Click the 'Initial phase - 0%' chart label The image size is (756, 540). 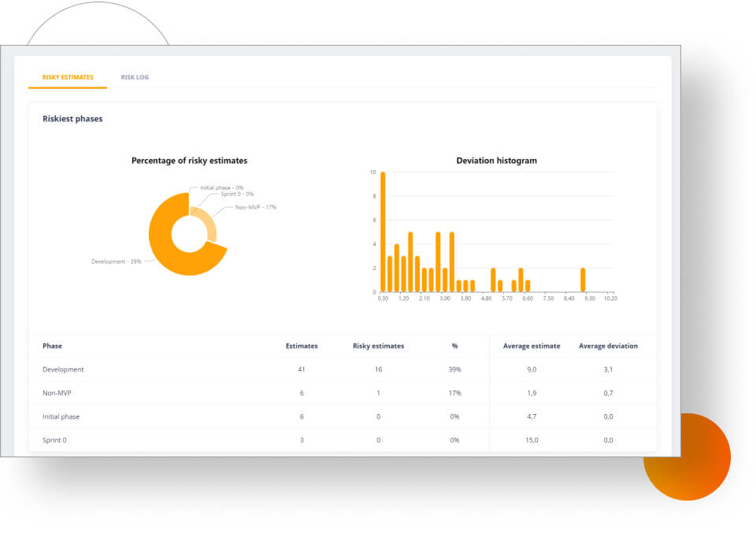coord(221,187)
